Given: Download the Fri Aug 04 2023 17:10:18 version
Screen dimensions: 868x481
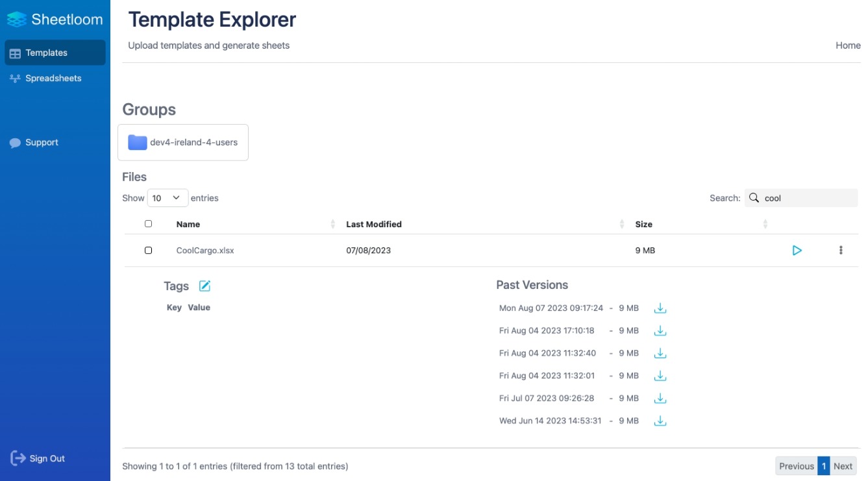Looking at the screenshot, I should click(x=660, y=331).
